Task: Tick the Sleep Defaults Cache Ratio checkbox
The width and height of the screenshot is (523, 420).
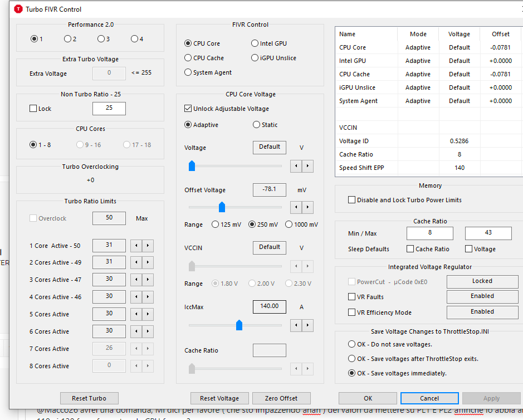Action: (410, 249)
